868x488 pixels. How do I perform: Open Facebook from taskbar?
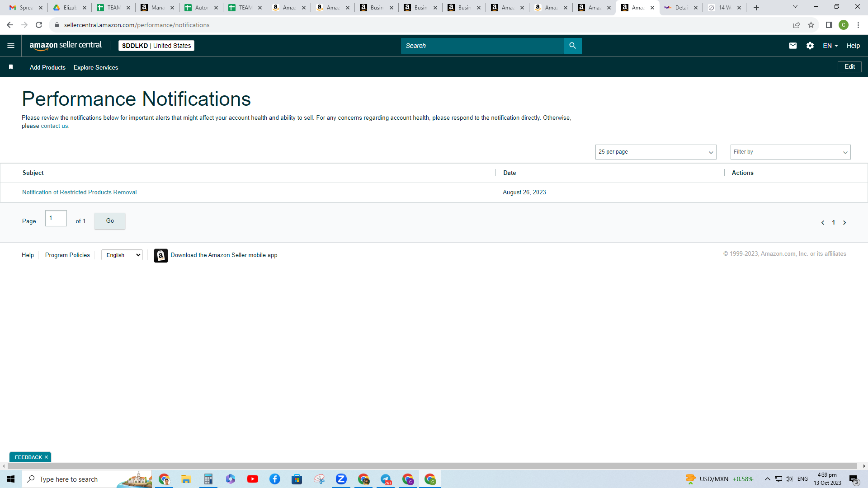point(275,479)
